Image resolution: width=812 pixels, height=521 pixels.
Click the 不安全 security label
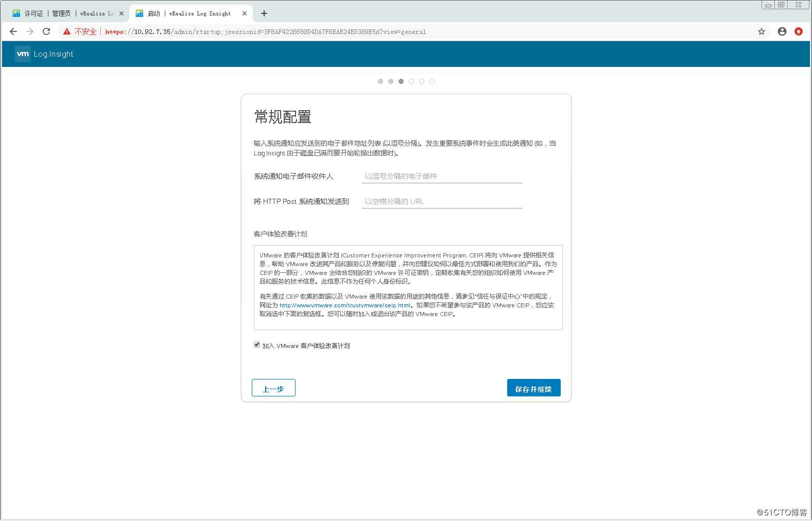[x=85, y=32]
